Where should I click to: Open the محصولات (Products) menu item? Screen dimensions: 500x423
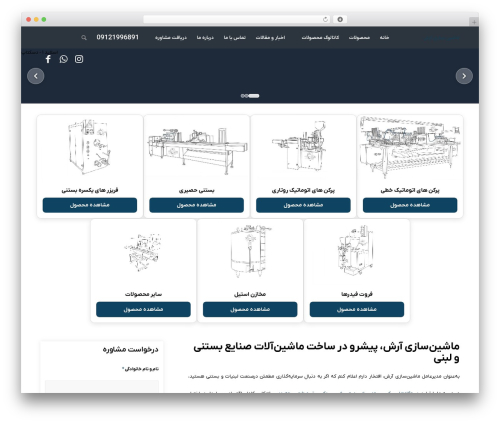click(359, 37)
